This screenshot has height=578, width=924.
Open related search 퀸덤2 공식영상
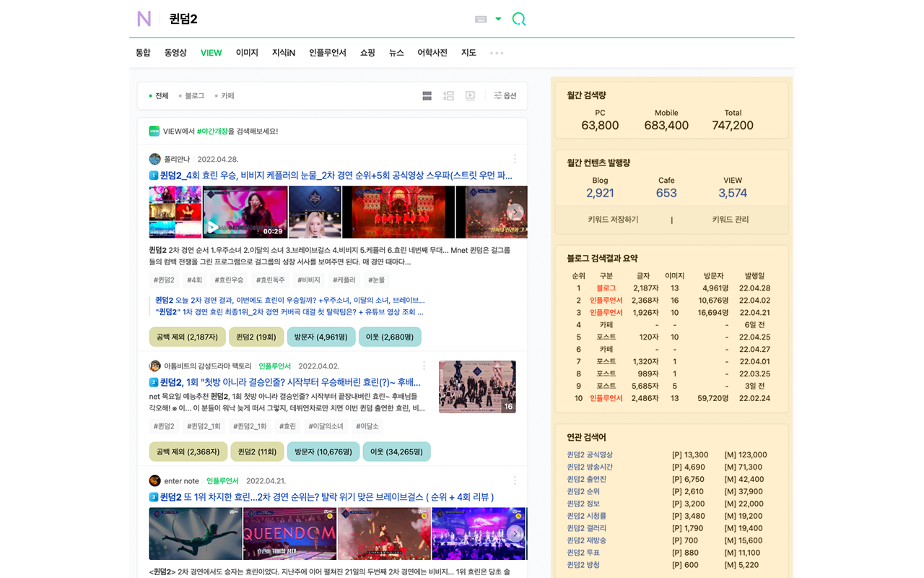[x=590, y=455]
